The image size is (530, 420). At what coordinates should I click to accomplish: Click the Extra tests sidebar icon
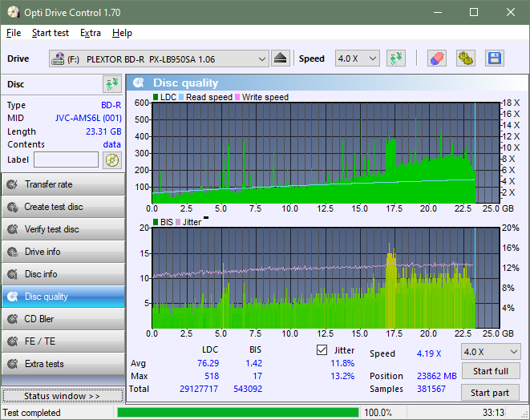click(13, 364)
